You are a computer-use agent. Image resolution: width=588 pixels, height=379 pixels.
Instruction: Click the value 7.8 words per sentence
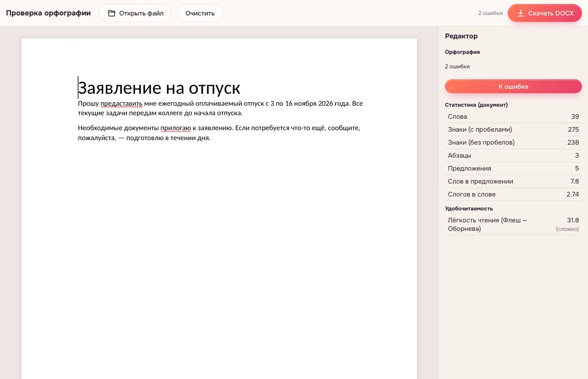575,181
